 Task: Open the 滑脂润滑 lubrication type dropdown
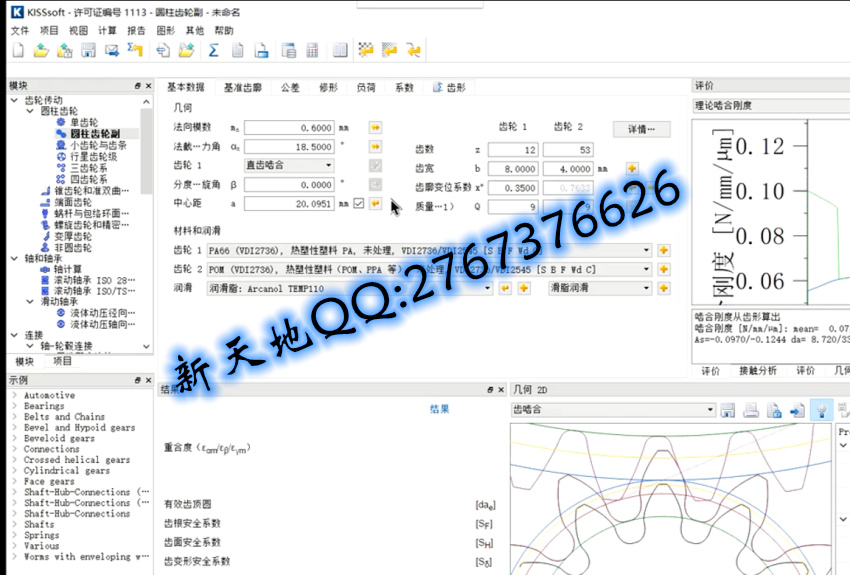646,288
